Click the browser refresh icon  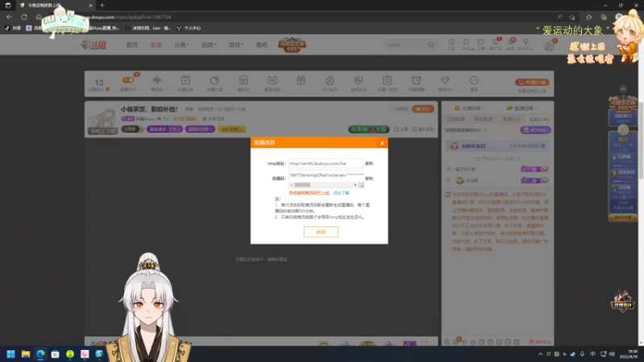point(24,17)
